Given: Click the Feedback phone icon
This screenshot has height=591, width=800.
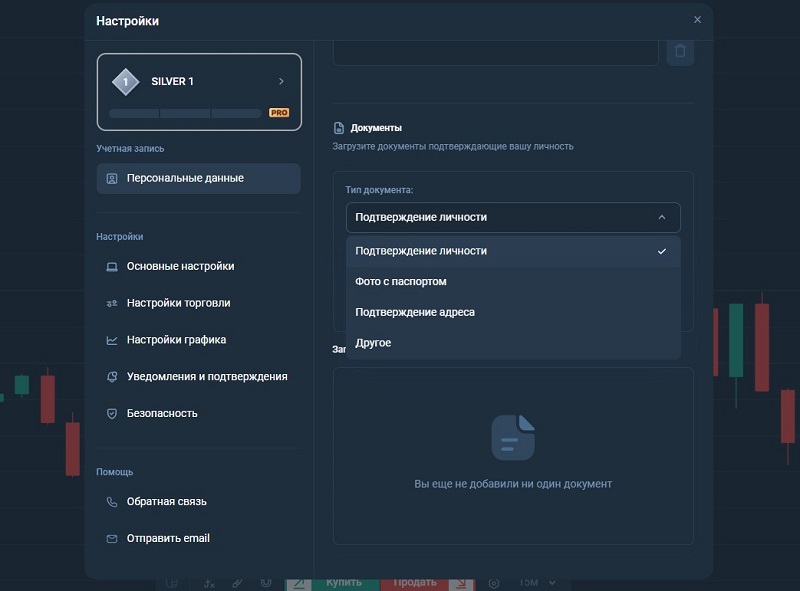Looking at the screenshot, I should point(112,502).
